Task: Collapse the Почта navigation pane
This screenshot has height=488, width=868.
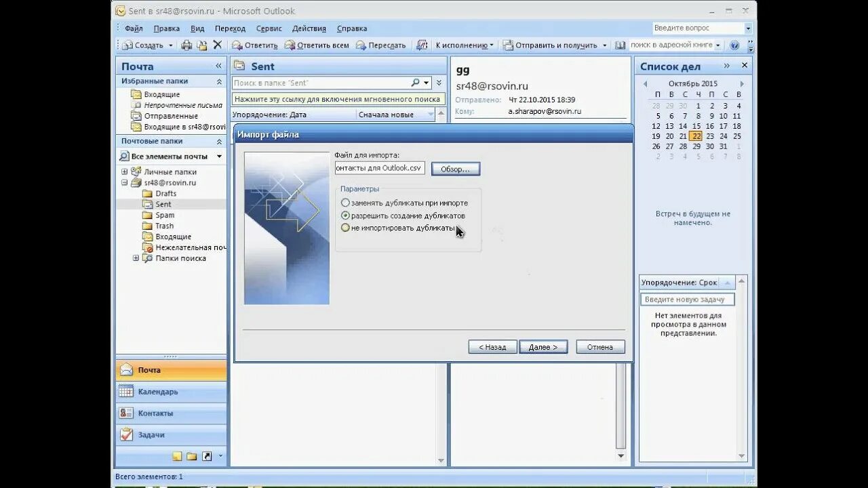Action: [218, 66]
